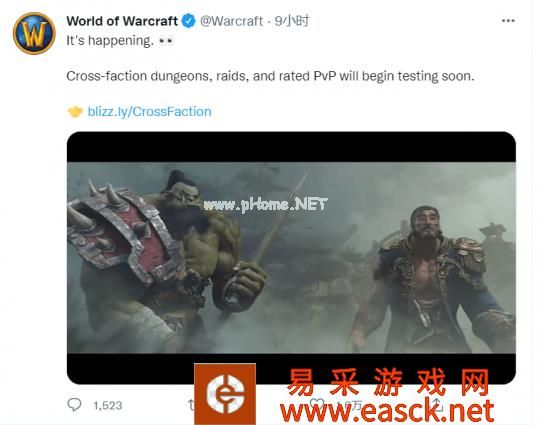The width and height of the screenshot is (540, 425).
Task: Click the orange easck logo watermark
Action: click(x=225, y=394)
